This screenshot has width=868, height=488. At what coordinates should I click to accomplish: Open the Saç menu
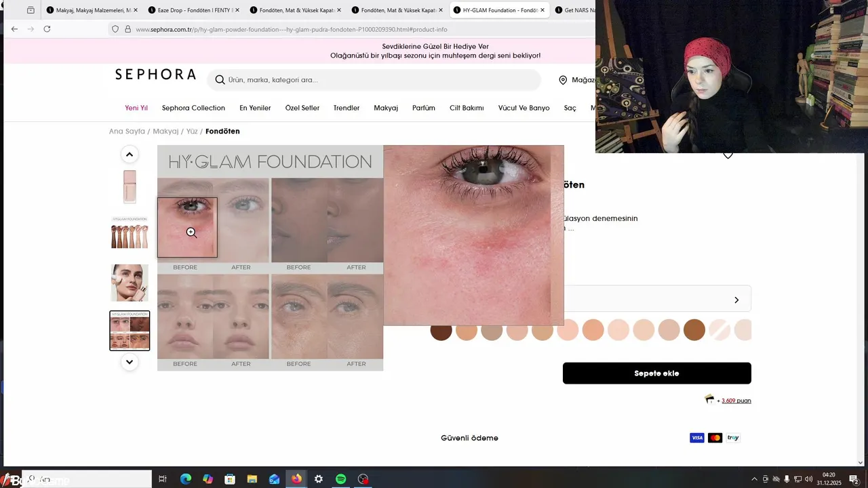[x=570, y=108]
